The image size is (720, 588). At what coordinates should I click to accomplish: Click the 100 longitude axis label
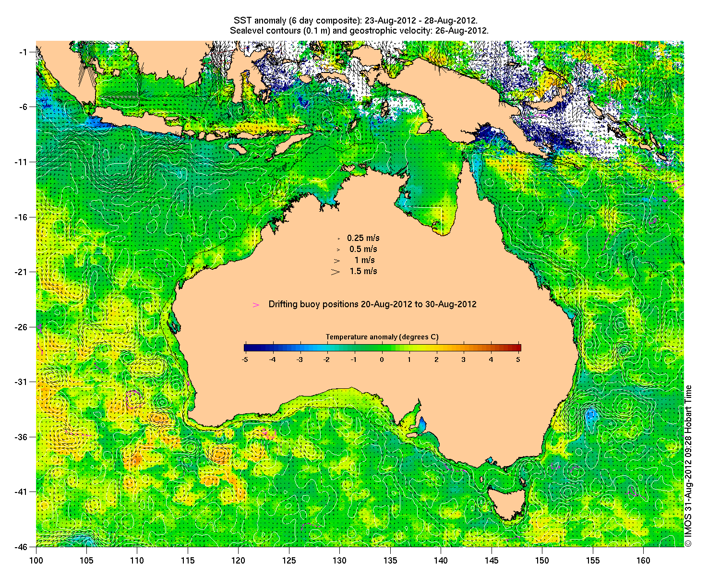coord(36,561)
